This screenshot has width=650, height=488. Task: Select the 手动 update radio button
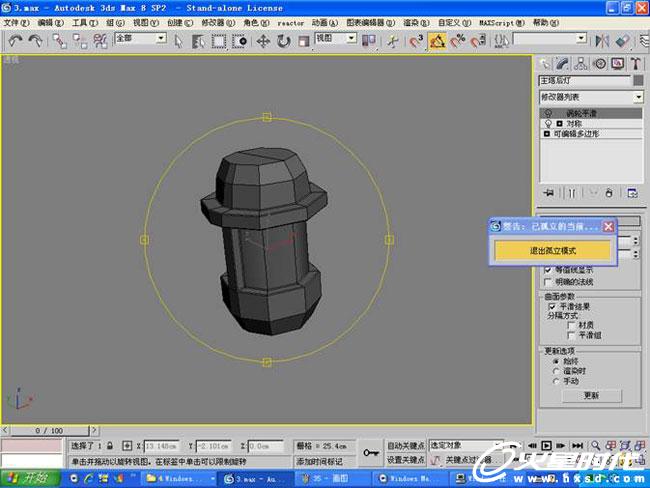point(556,381)
